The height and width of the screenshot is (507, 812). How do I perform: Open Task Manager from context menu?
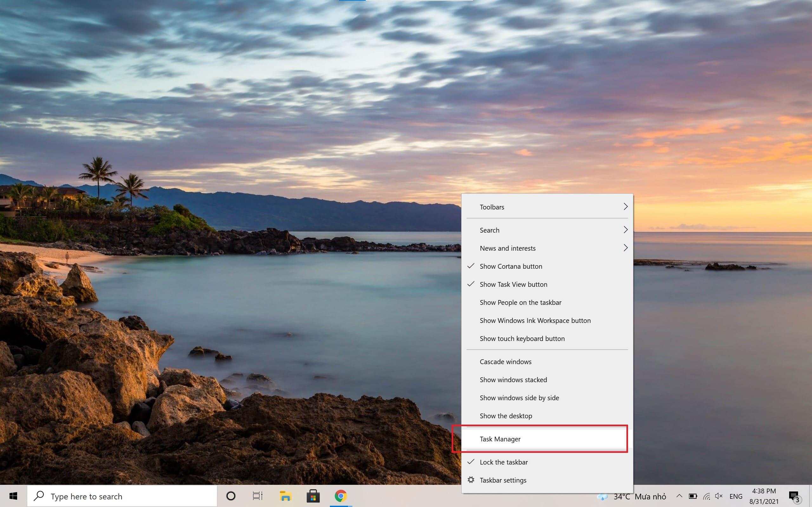pos(500,439)
